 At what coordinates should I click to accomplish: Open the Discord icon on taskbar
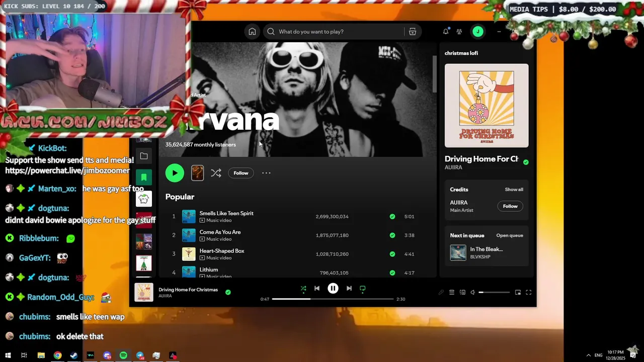107,355
